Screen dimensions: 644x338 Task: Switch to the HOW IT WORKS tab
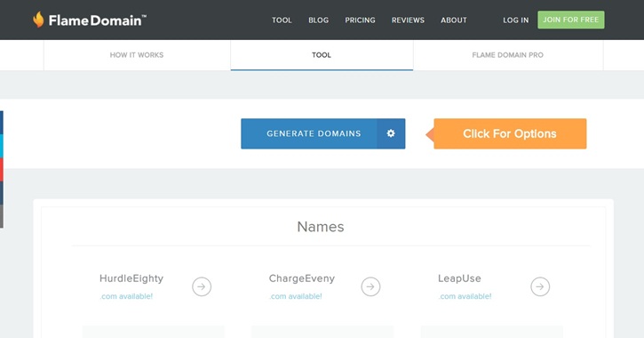(x=137, y=55)
